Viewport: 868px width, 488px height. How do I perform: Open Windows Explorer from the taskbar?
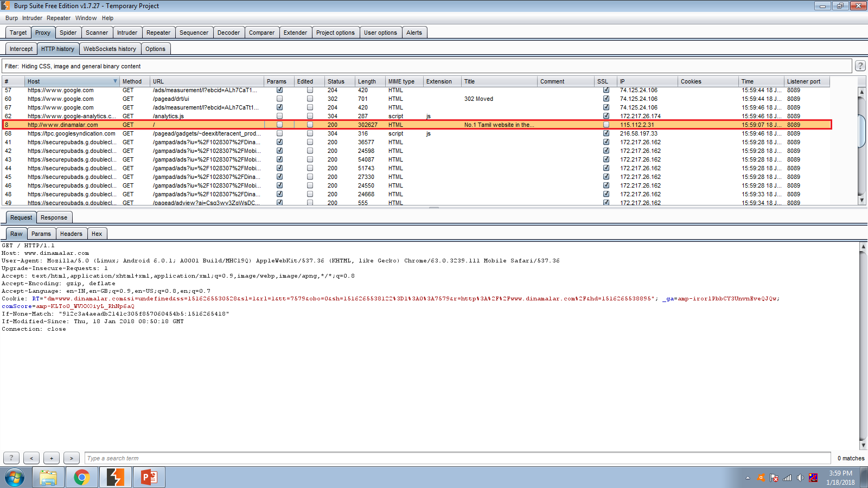click(x=48, y=478)
